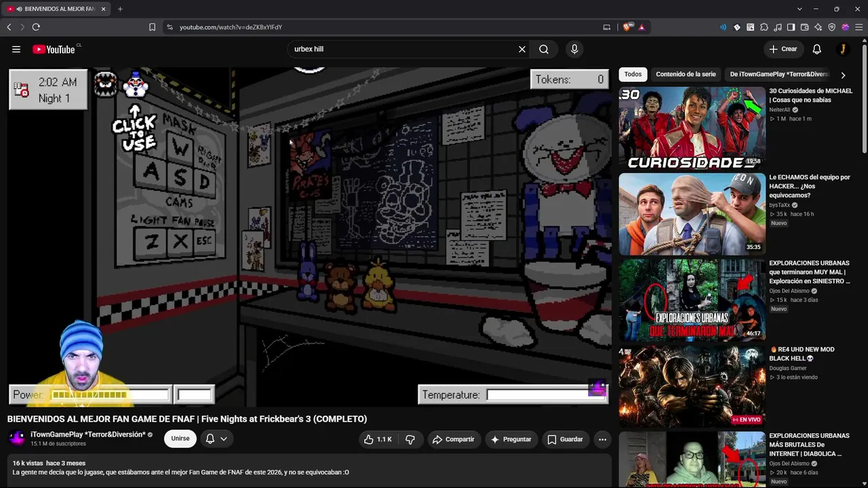Toggle the browser sidebar panel
Screen dimensions: 868x488
click(x=791, y=27)
